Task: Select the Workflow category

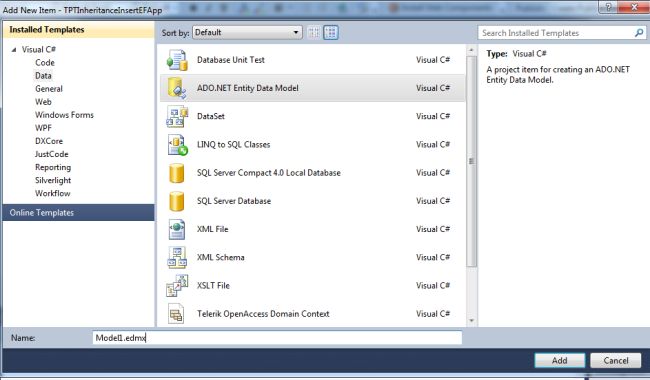Action: pos(52,194)
